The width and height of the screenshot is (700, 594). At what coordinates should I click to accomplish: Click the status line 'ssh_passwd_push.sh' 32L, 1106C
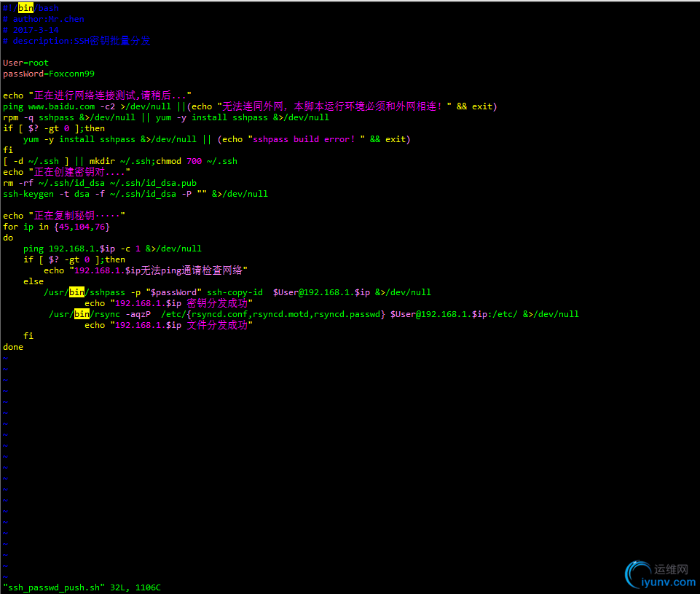point(82,587)
